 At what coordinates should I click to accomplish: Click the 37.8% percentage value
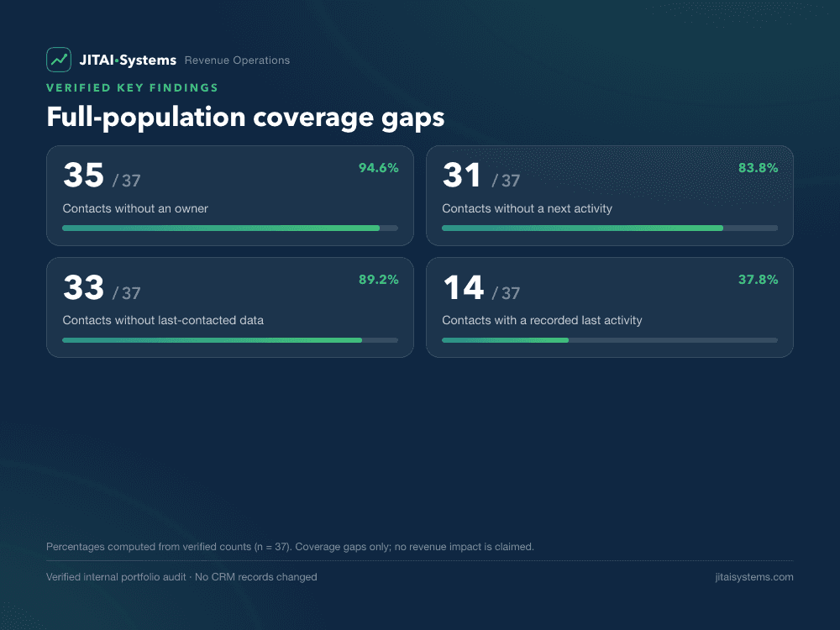click(758, 280)
